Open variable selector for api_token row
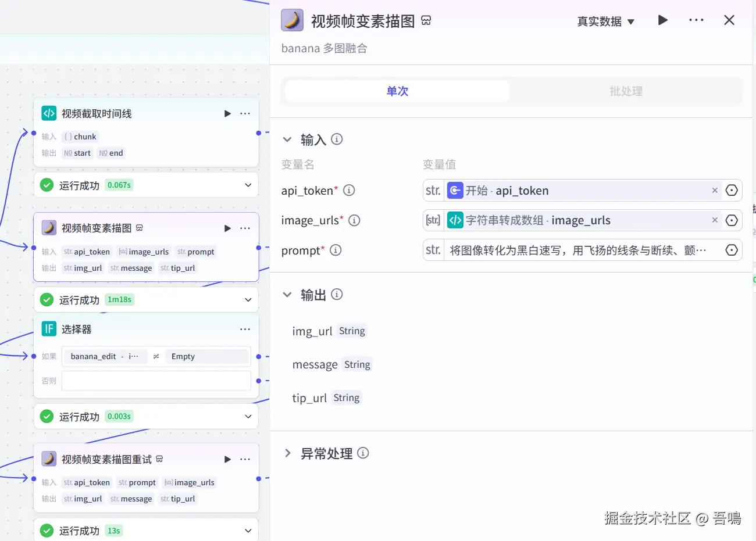 732,191
